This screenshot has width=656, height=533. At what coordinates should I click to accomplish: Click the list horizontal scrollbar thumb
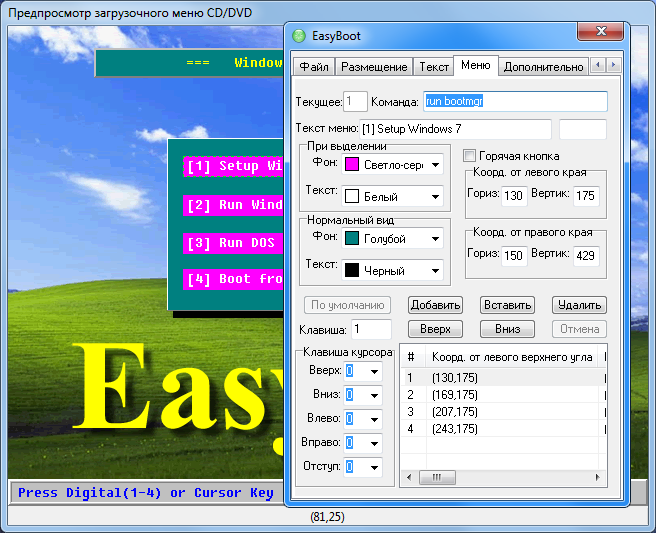pyautogui.click(x=437, y=477)
